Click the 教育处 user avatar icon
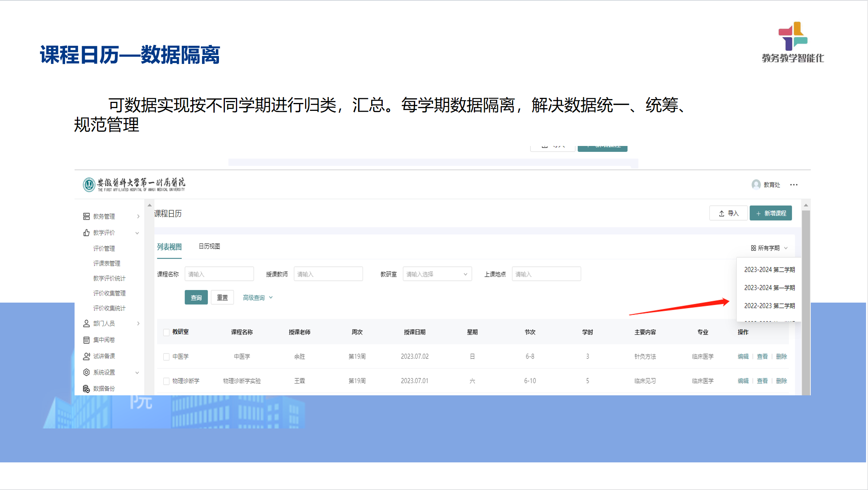The image size is (868, 490). 756,185
